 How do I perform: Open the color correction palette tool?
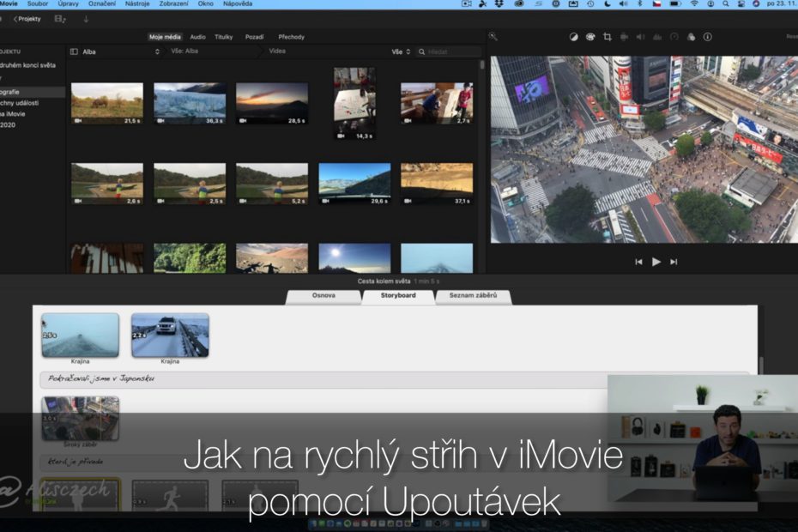coord(590,37)
